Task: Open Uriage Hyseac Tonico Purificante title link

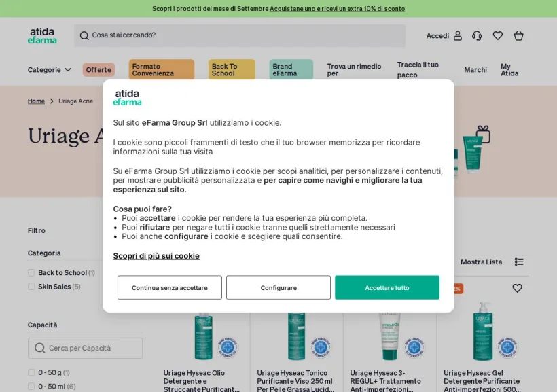Action: [295, 381]
